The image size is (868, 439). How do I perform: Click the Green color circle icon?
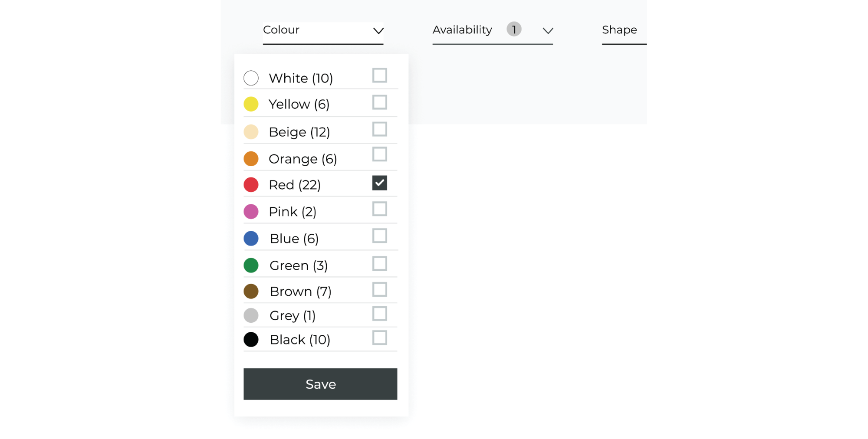(251, 265)
